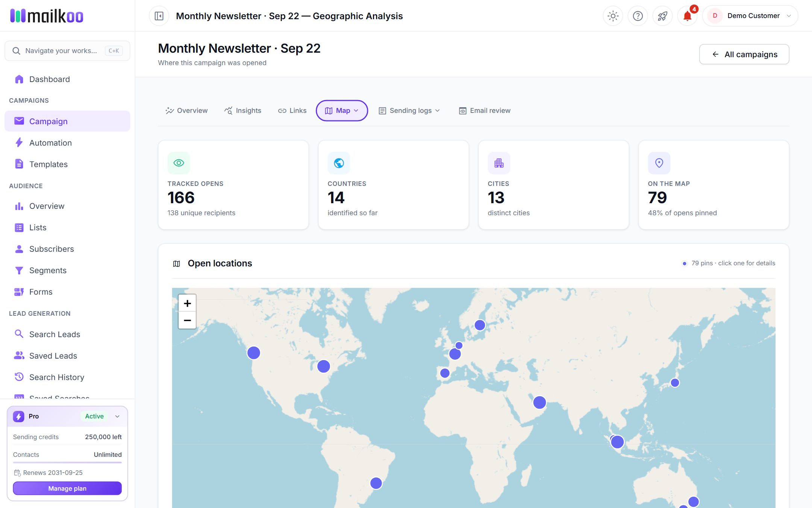Zoom in on the map
This screenshot has height=508, width=812.
click(x=187, y=303)
